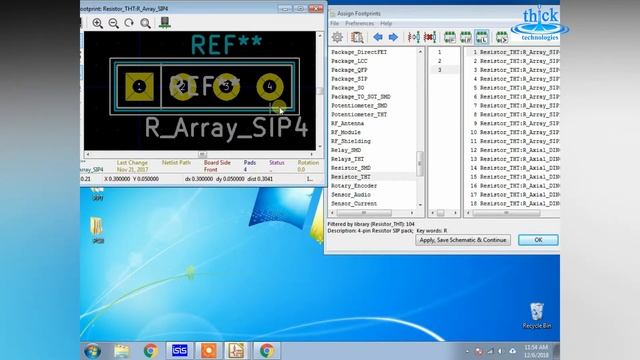Viewport: 640px width, 360px height.
Task: Select Resistor_SMD library
Action: click(351, 168)
